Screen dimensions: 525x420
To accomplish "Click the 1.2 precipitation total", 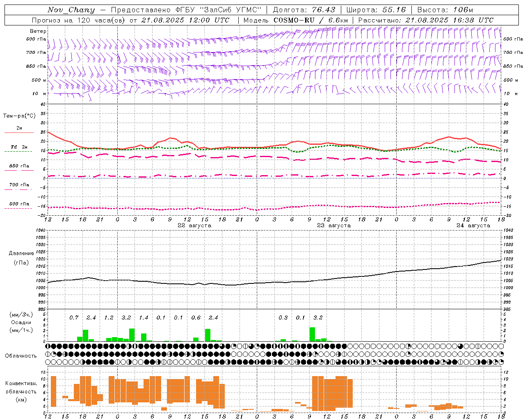I will (x=109, y=318).
